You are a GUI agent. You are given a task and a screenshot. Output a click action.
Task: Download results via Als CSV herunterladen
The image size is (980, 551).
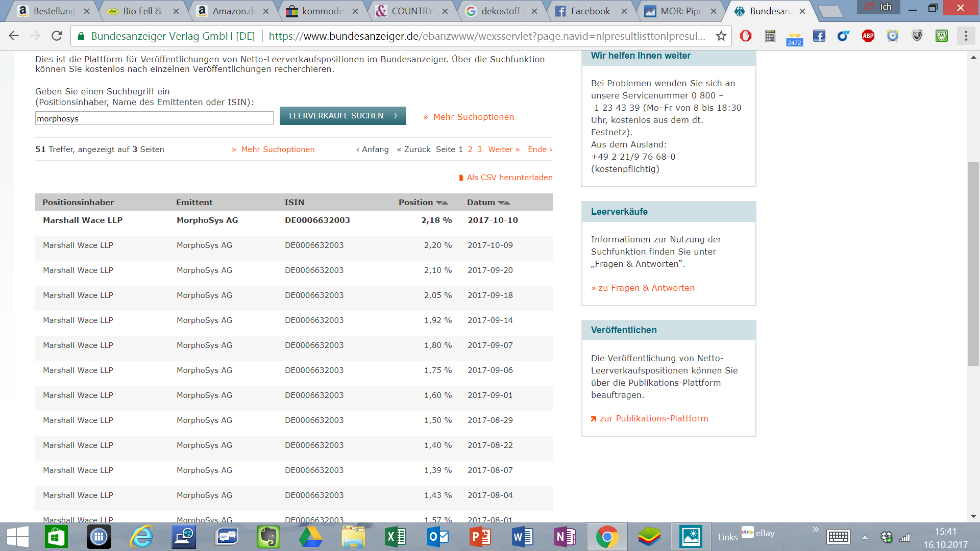point(509,178)
